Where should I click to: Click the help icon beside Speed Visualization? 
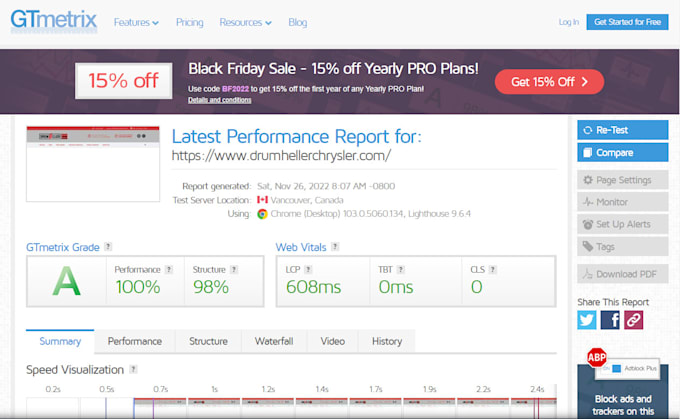(x=134, y=369)
